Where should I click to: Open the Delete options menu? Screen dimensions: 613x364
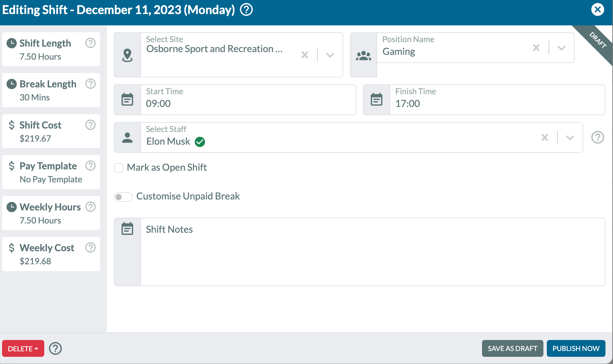pyautogui.click(x=23, y=349)
